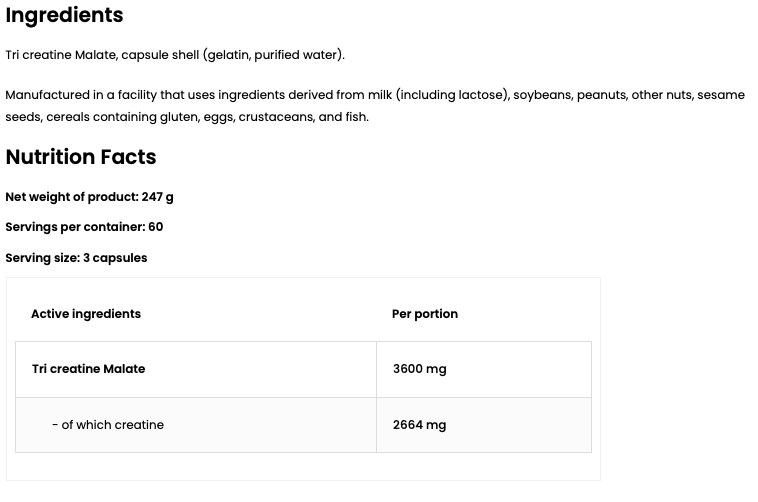Click the 'Net weight of product: 247 g' line
758x502 pixels.
pos(89,197)
